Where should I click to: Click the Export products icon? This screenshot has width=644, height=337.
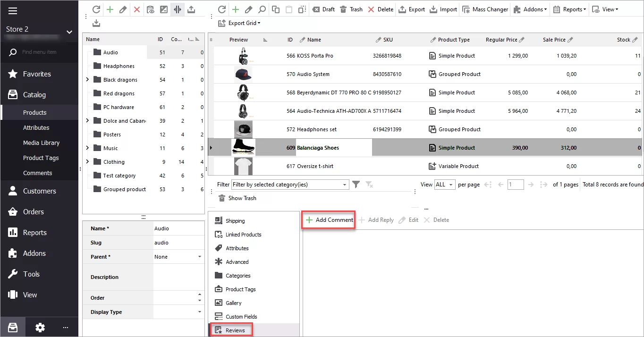pos(411,8)
